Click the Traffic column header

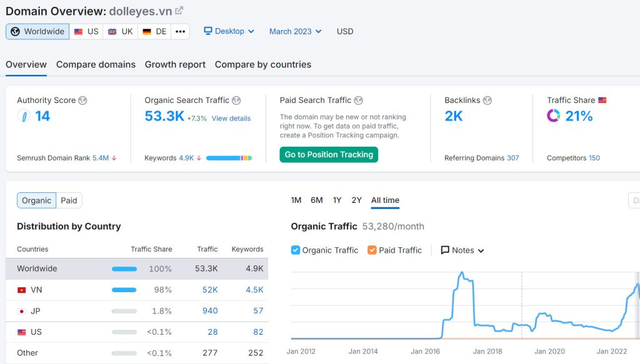(207, 249)
